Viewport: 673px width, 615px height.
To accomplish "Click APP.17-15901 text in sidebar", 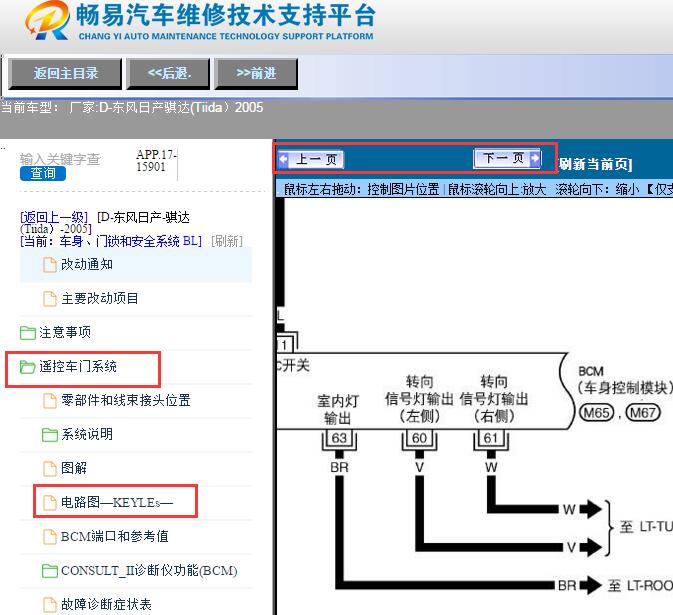I will 156,161.
